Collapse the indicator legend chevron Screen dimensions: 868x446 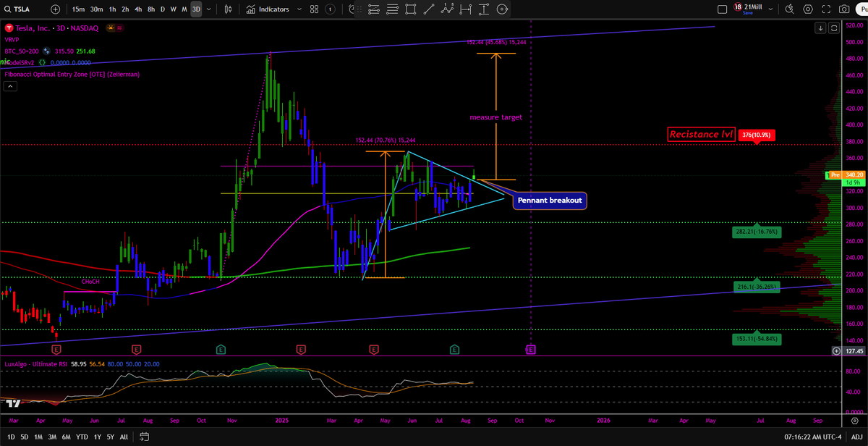[10, 87]
